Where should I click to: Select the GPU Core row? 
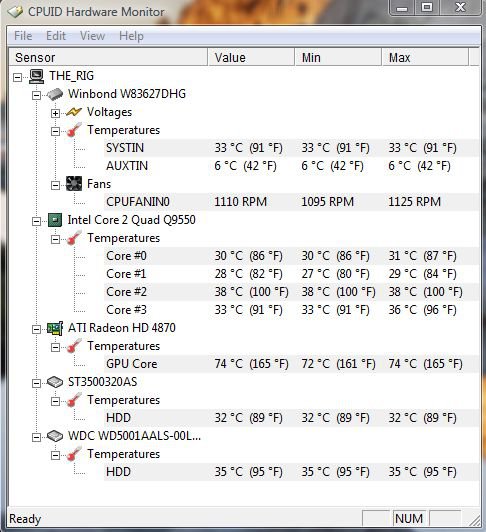291,364
